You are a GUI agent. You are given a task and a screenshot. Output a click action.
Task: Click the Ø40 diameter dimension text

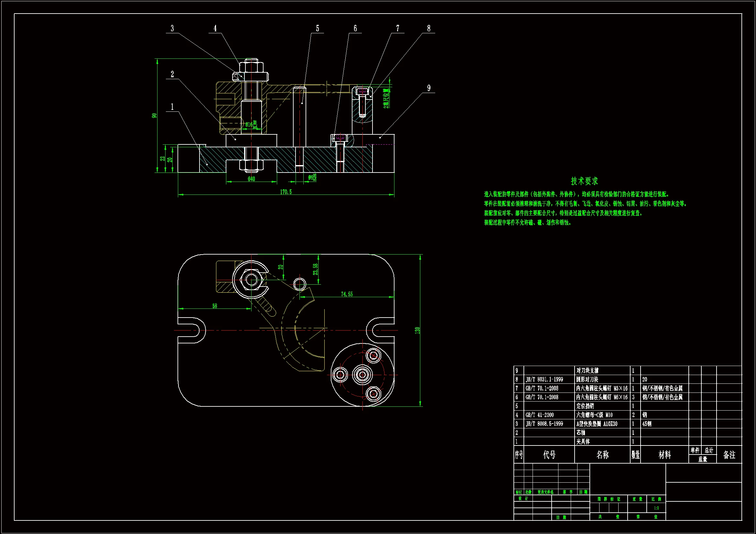[x=251, y=179]
